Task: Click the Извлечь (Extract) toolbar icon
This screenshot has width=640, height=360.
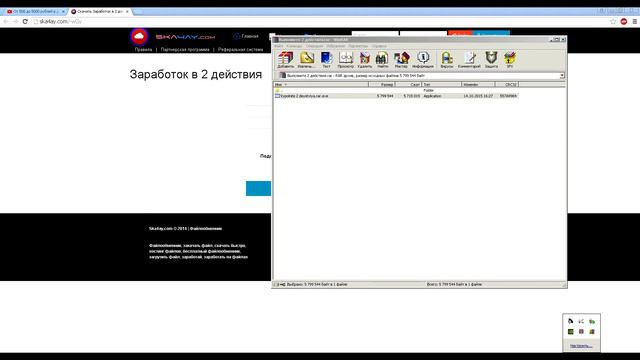Action: 306,60
